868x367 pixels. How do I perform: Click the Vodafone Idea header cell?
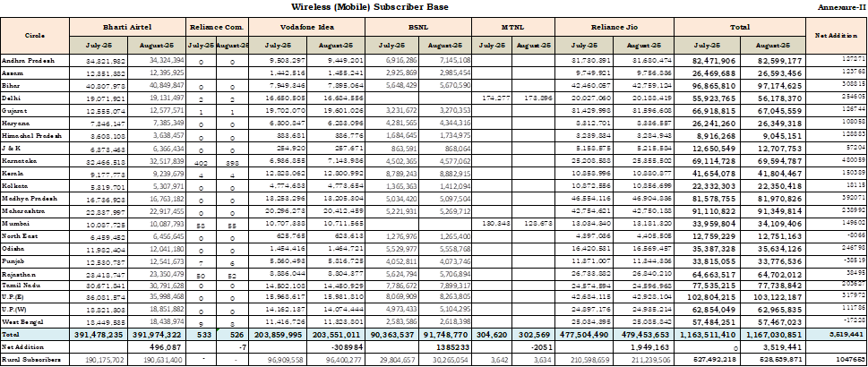307,28
